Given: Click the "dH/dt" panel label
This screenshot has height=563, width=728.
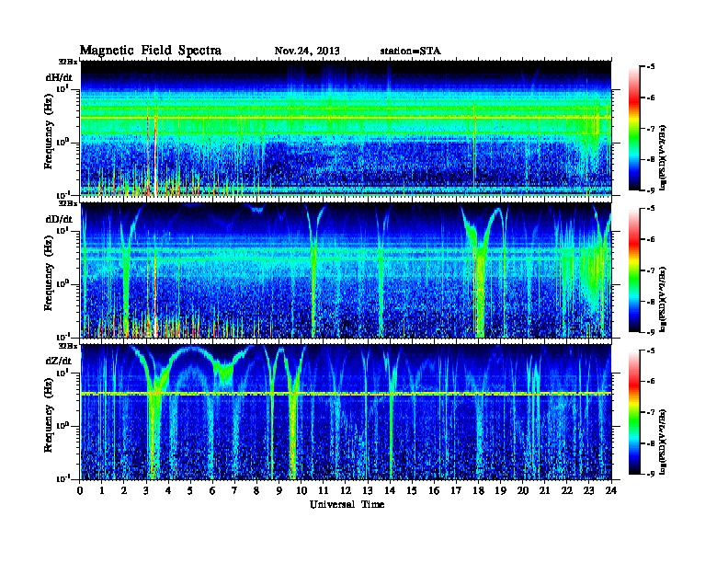Looking at the screenshot, I should pos(59,77).
